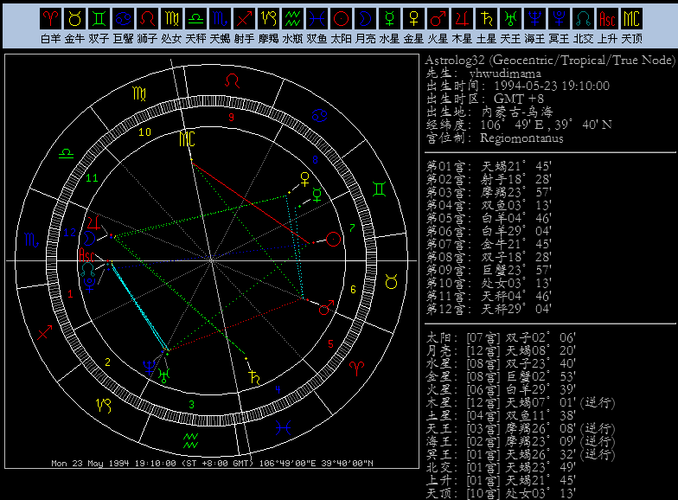Click the 木星 [12宫] retrograde row

[x=521, y=403]
